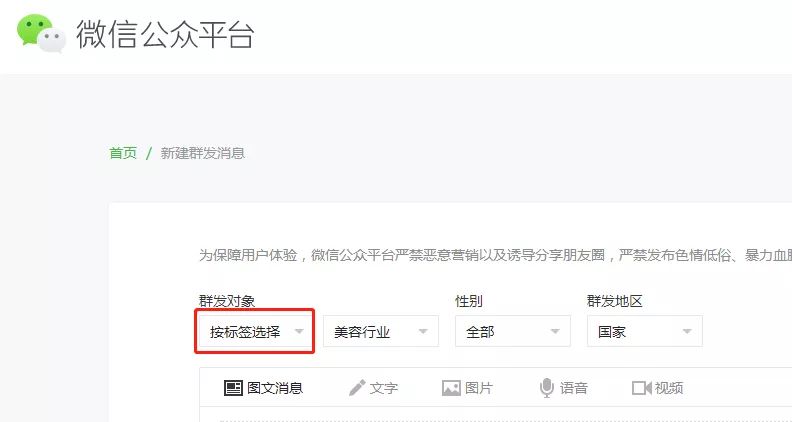Screen dimensions: 792x422
Task: Click the 微信公众平台 title text
Action: (x=165, y=34)
